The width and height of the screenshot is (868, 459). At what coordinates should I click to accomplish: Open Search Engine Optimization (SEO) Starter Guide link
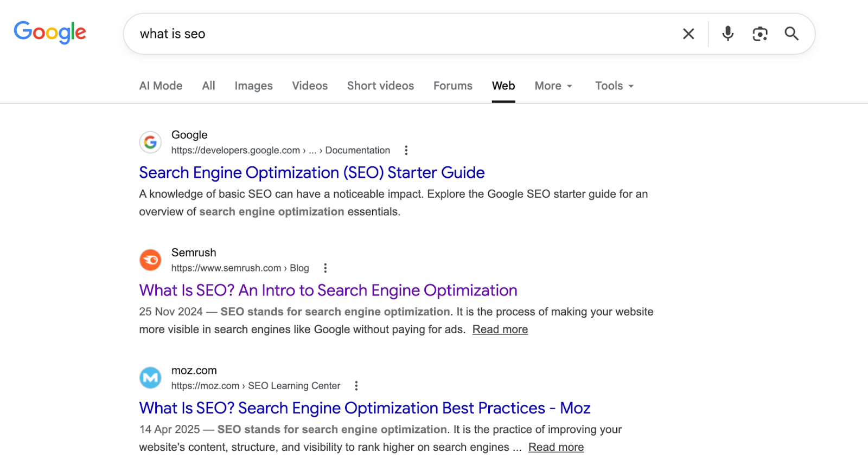point(312,172)
